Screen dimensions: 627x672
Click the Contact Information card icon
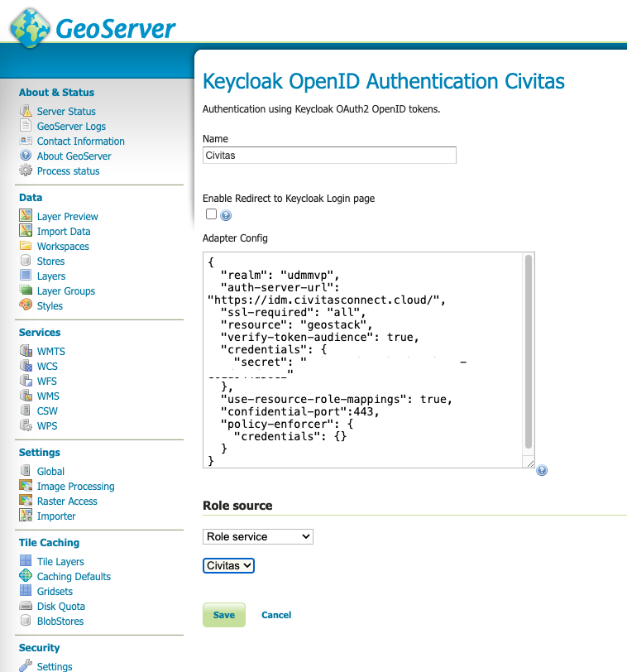click(x=26, y=141)
